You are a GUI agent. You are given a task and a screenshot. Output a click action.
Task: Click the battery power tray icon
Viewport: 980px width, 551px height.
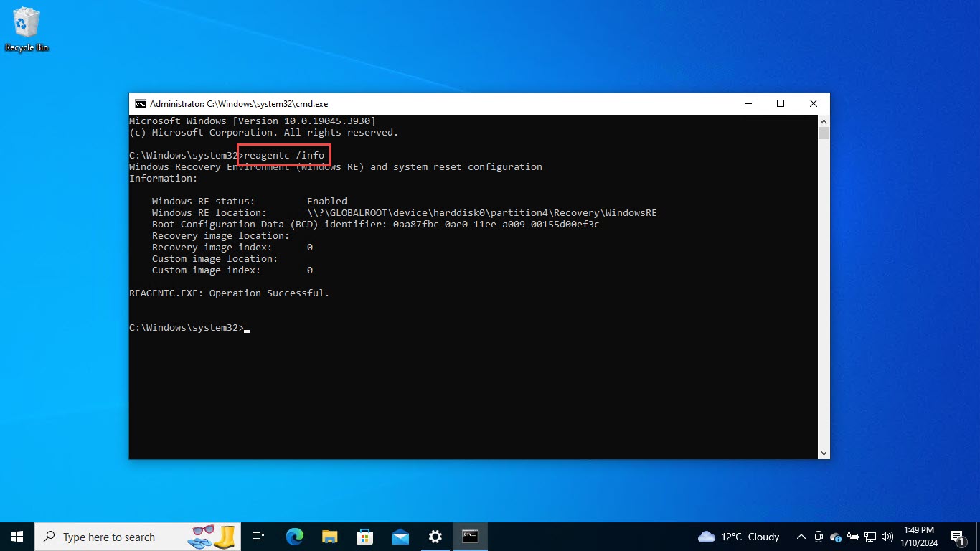(853, 537)
